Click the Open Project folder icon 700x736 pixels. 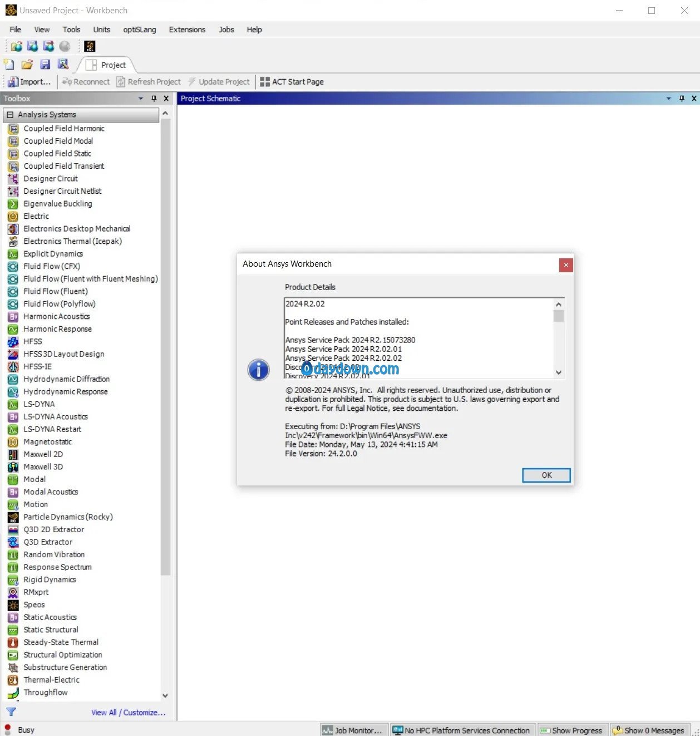[x=27, y=65]
